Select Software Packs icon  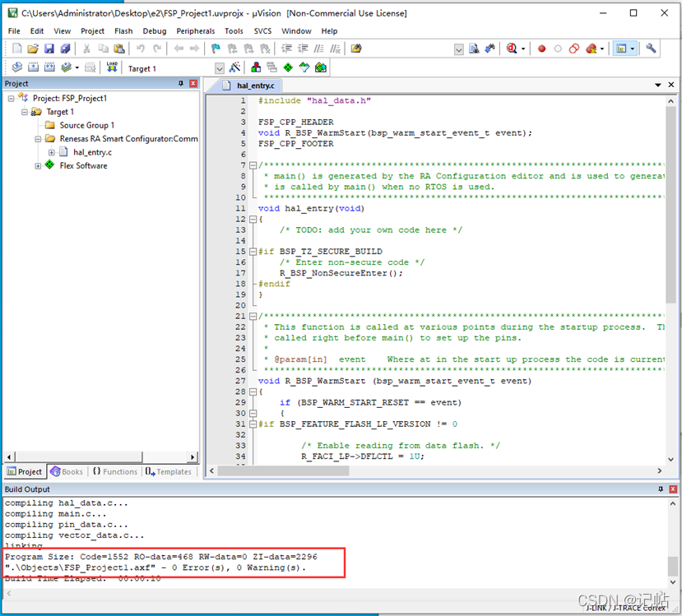(x=304, y=67)
